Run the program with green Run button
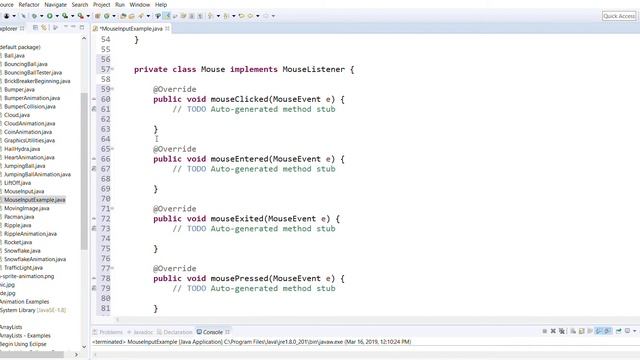 point(49,16)
